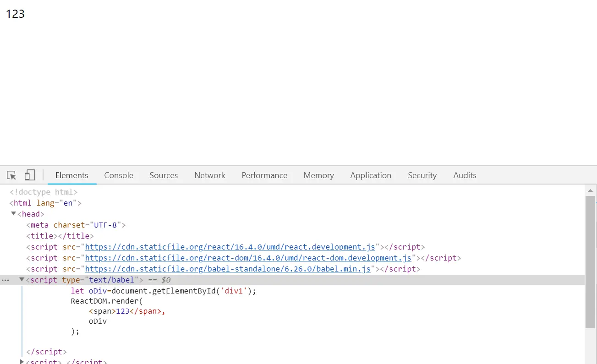Open the Audits tab
The image size is (597, 364).
(465, 175)
